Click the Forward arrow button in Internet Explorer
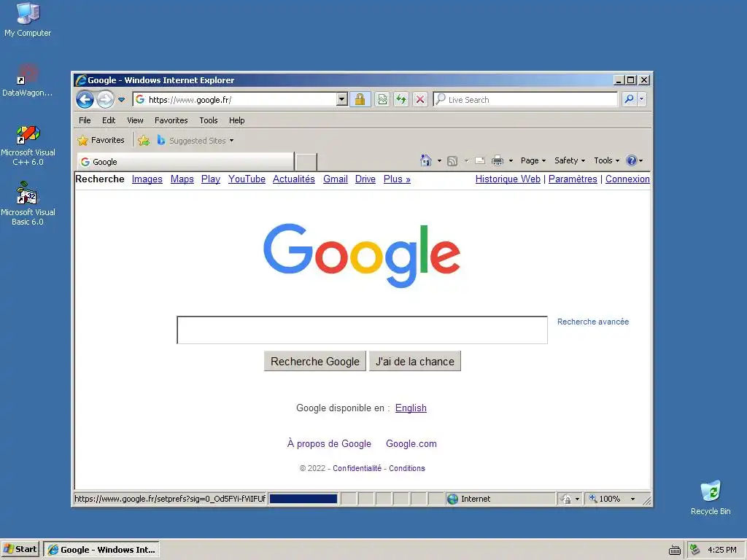The height and width of the screenshot is (560, 747). pyautogui.click(x=105, y=99)
